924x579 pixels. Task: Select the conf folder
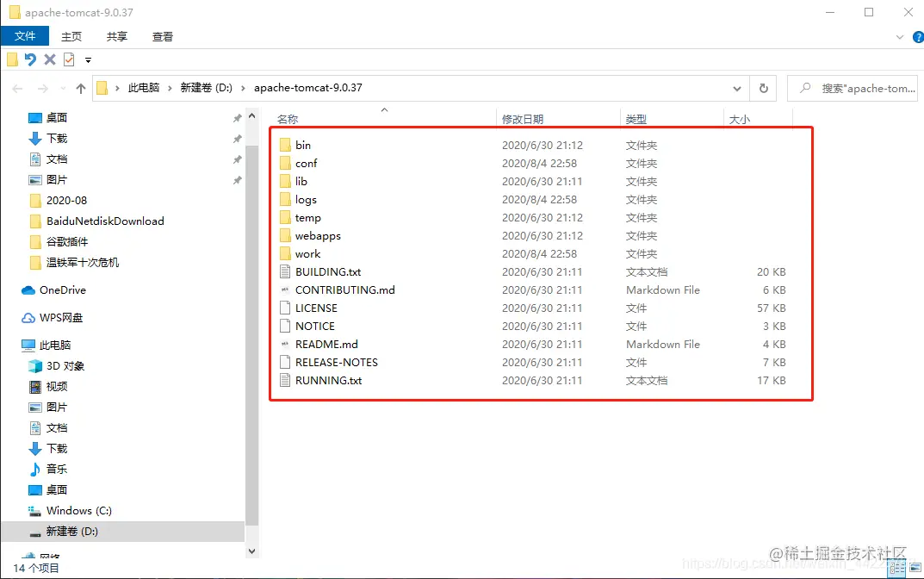307,164
